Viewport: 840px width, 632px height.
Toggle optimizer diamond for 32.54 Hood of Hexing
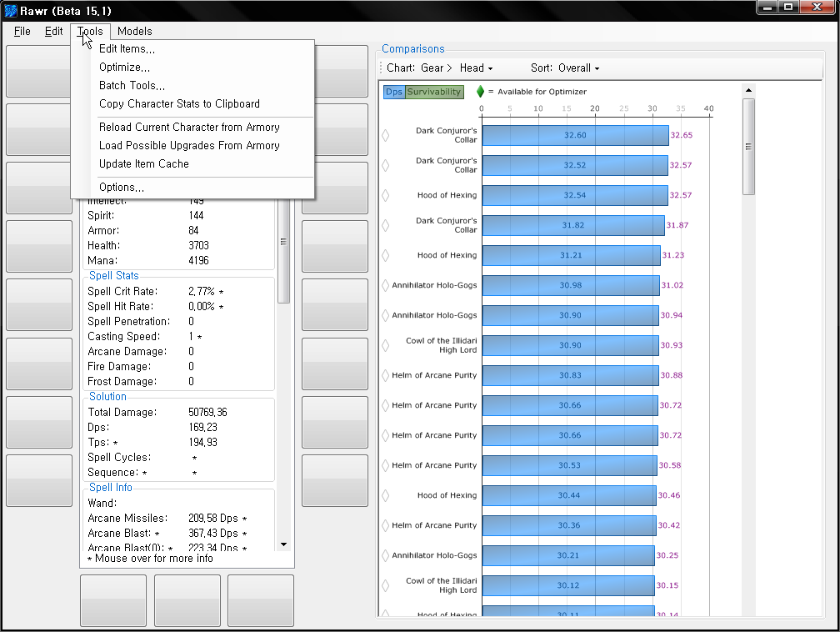(385, 195)
